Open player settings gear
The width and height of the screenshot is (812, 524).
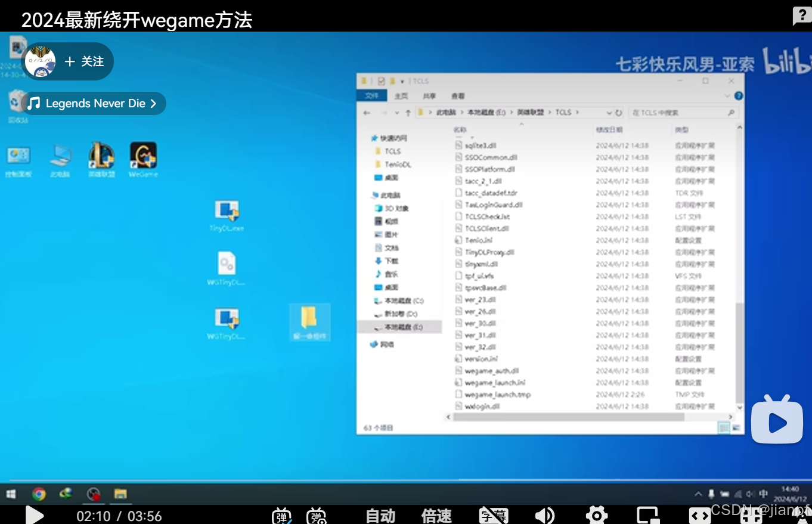[x=596, y=516]
